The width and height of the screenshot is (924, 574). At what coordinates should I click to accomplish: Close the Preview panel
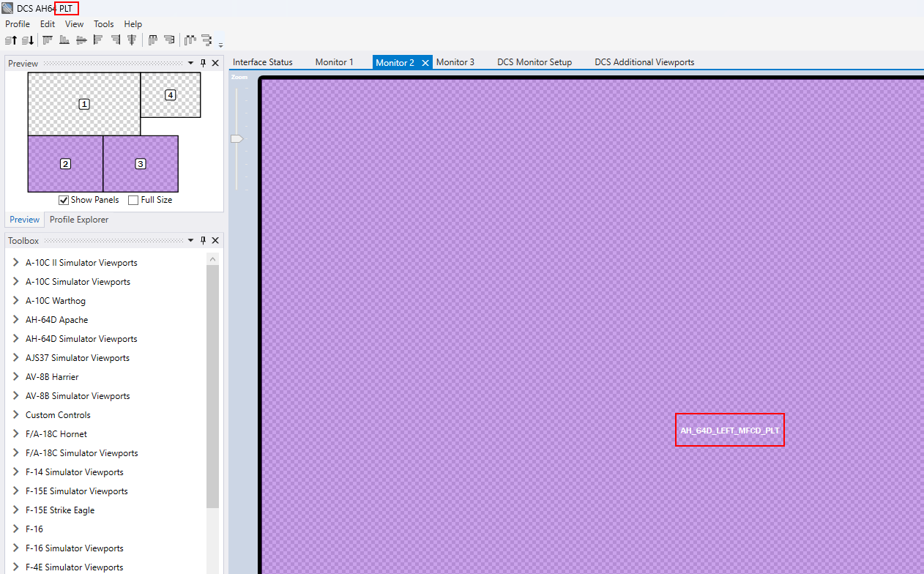click(215, 64)
